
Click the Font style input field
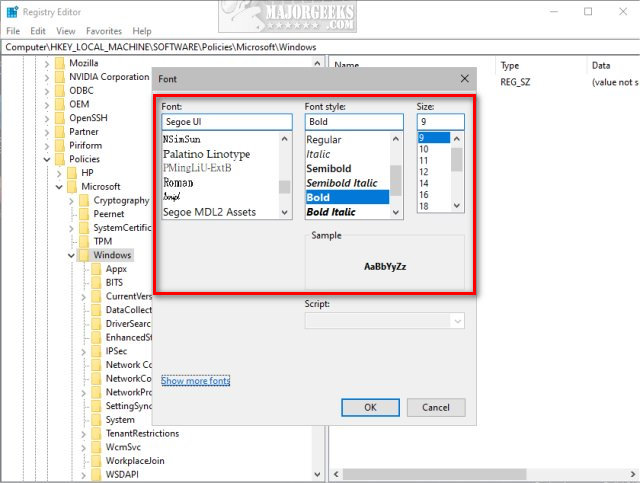tap(354, 122)
